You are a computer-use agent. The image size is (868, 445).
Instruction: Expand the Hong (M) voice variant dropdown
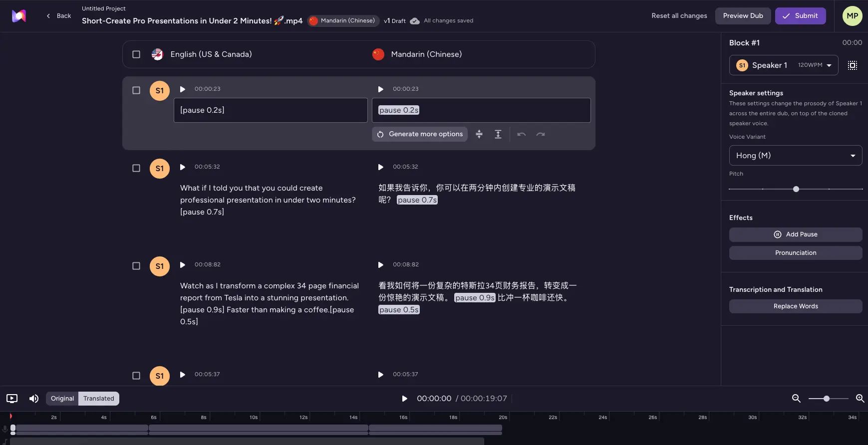pyautogui.click(x=796, y=156)
